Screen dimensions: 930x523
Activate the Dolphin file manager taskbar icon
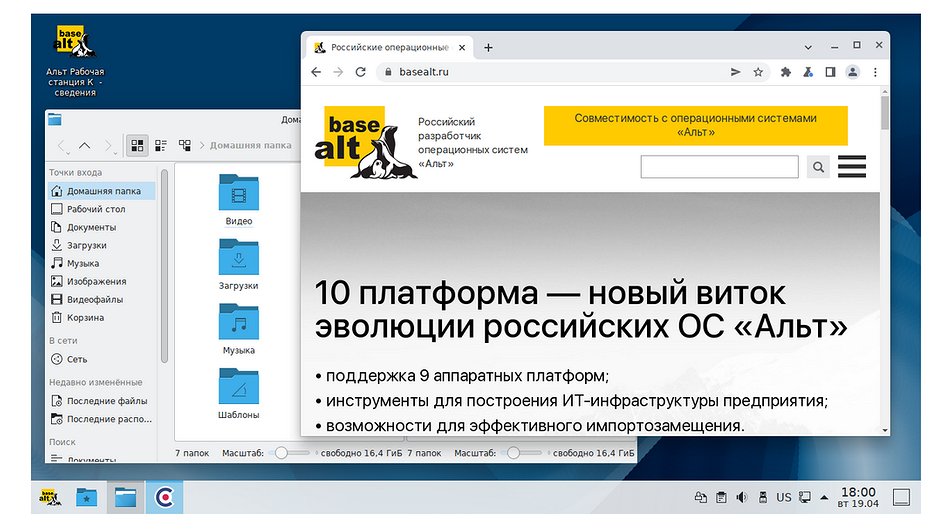[x=125, y=498]
